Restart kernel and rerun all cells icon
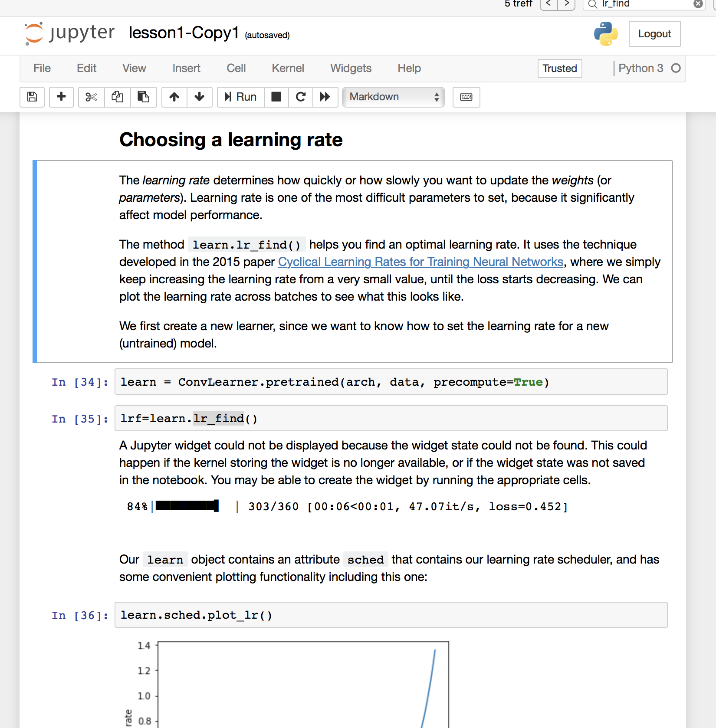This screenshot has height=728, width=716. 325,97
